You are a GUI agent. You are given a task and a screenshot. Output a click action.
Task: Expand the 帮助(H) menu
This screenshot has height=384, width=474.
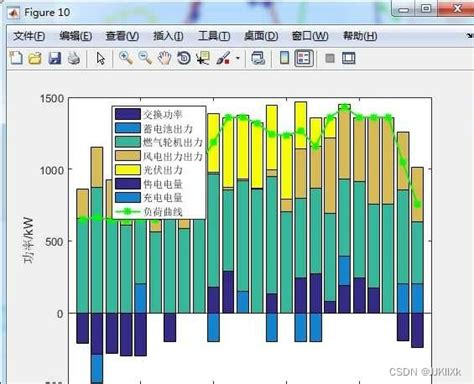(x=360, y=36)
